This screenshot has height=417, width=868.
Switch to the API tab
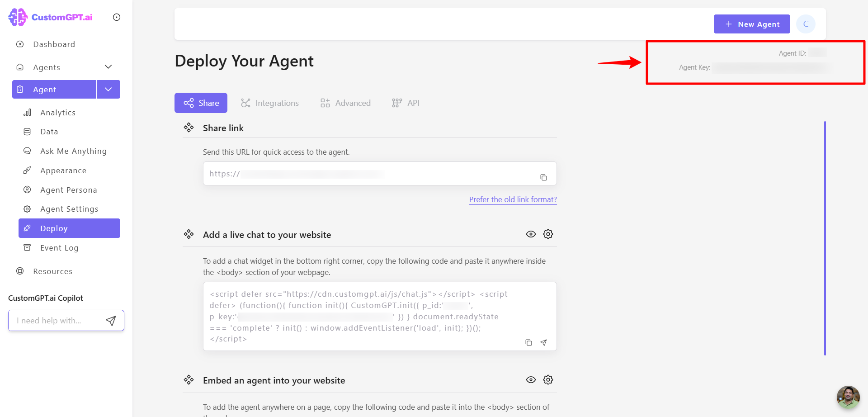(x=406, y=103)
